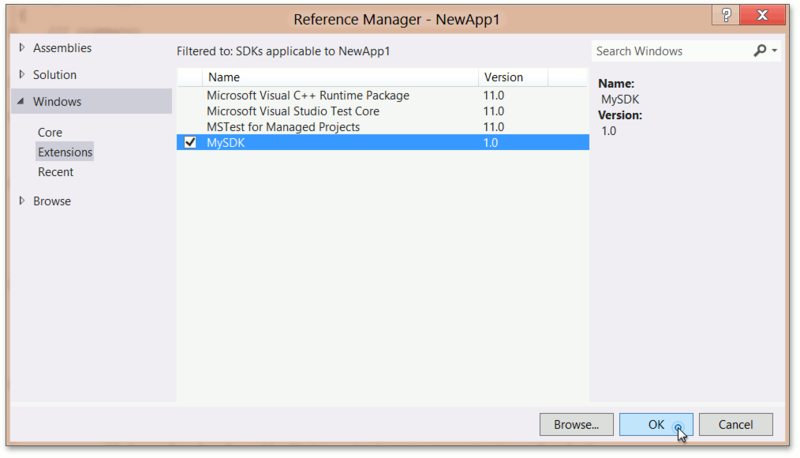Screen dimensions: 800x458
Task: Expand the Browse tree arrow
Action: (x=21, y=201)
